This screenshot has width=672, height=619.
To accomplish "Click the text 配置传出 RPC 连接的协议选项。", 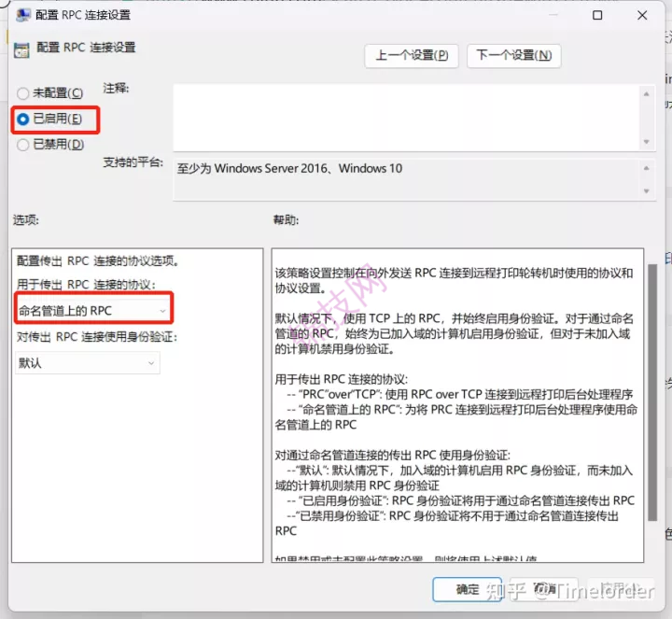I will pyautogui.click(x=98, y=260).
